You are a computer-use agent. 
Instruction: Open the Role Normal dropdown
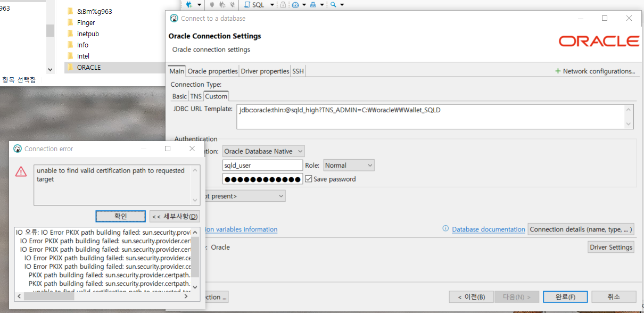349,166
